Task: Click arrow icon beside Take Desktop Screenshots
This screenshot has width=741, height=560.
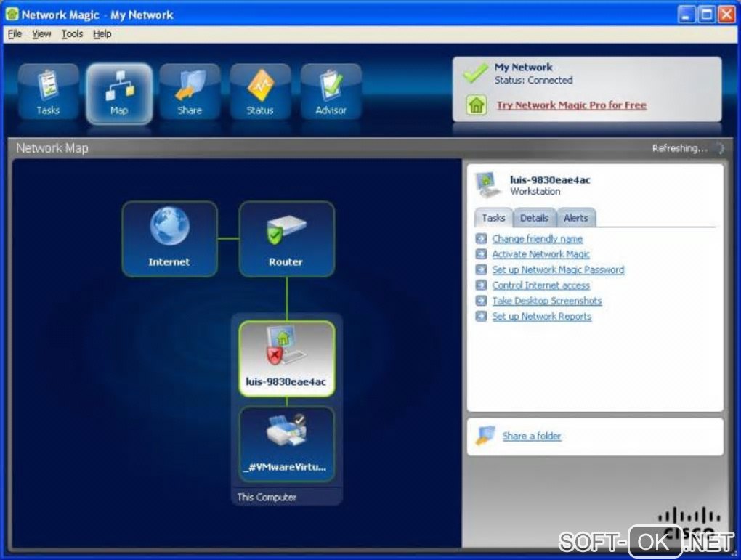Action: [481, 301]
